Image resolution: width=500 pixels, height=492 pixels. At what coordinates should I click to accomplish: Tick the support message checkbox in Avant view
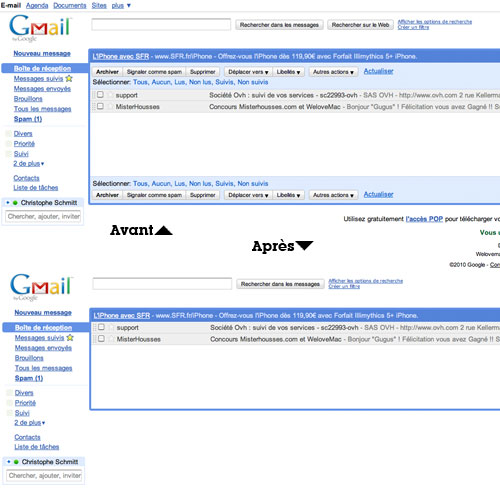coord(100,94)
